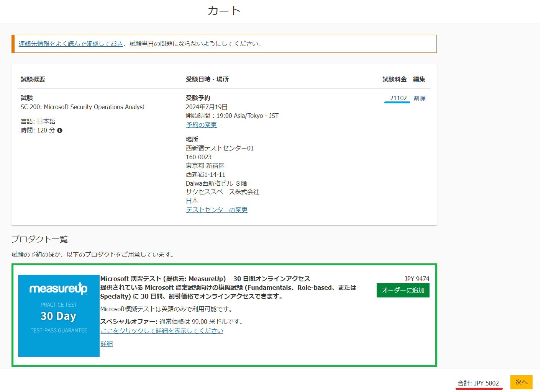Add MeasureUp practice test with オーダーに追加

(x=403, y=290)
